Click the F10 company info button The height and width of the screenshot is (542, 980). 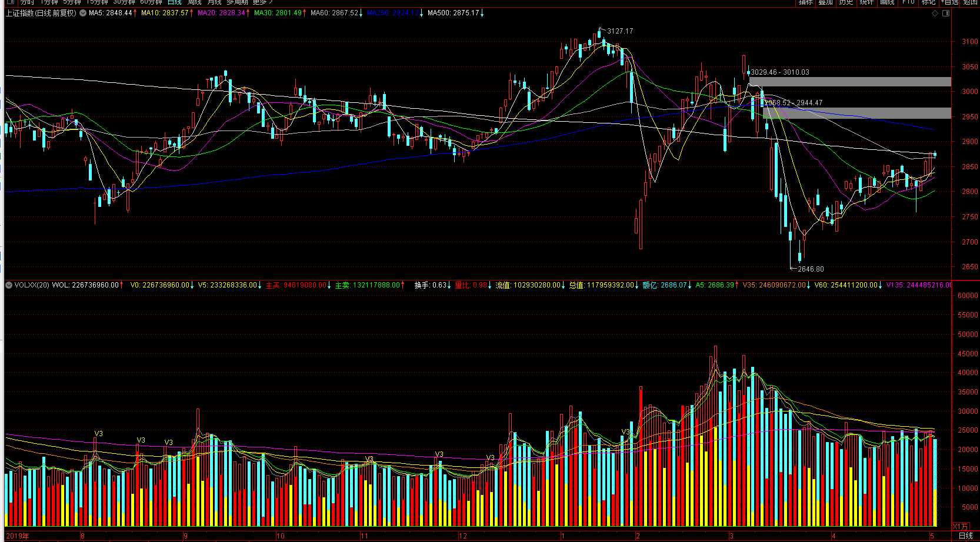coord(908,2)
